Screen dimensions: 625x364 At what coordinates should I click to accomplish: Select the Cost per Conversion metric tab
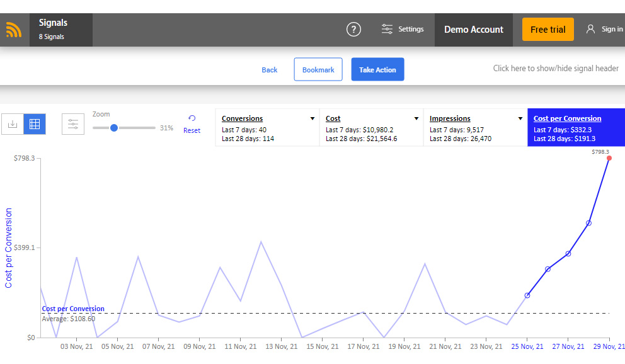click(x=576, y=127)
